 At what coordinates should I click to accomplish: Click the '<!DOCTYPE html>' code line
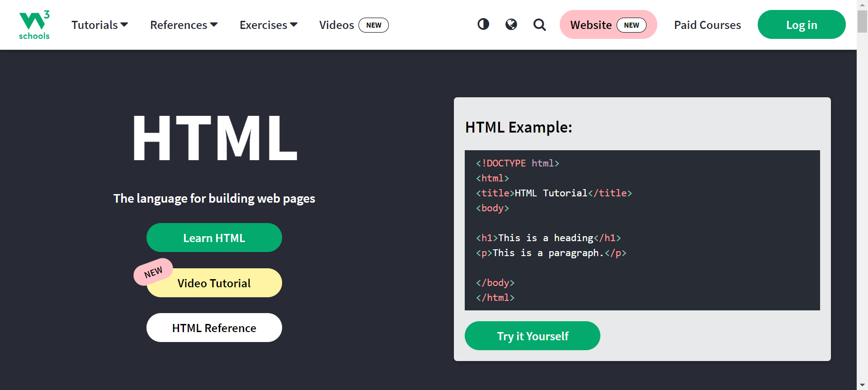click(x=518, y=163)
